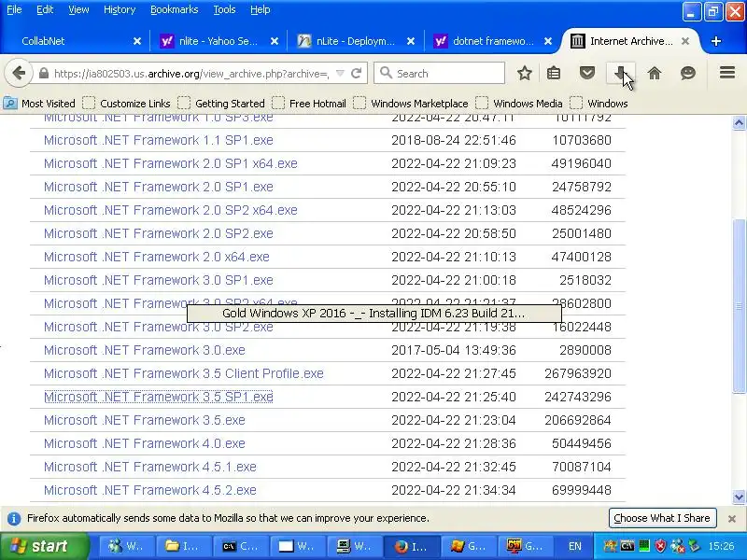Bookmark this page with the star icon
The image size is (747, 560).
click(525, 74)
